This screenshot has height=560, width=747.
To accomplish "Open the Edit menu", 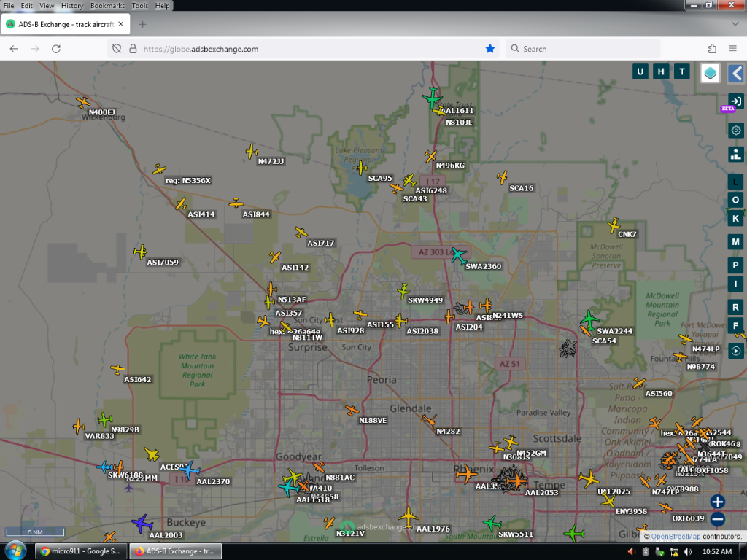I will [27, 6].
